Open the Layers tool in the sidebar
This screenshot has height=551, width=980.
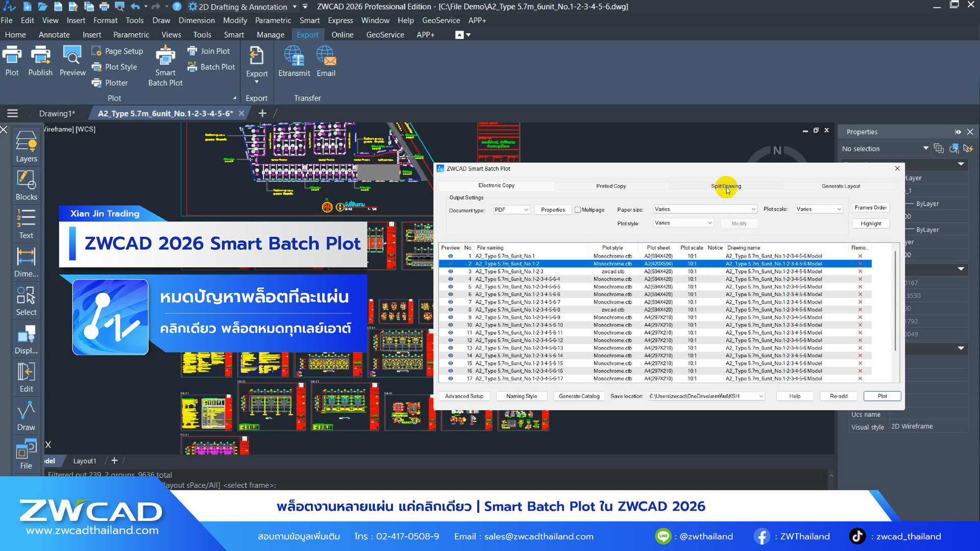[27, 146]
